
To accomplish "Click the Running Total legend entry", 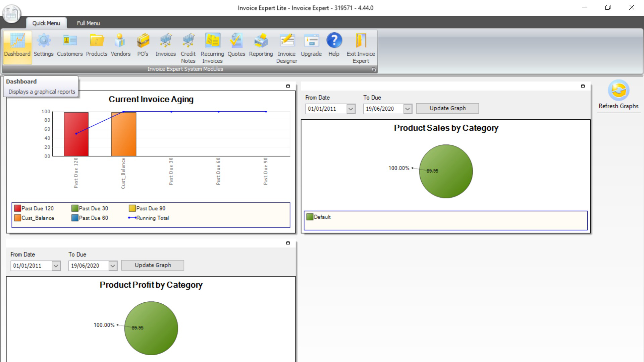I will click(x=149, y=218).
